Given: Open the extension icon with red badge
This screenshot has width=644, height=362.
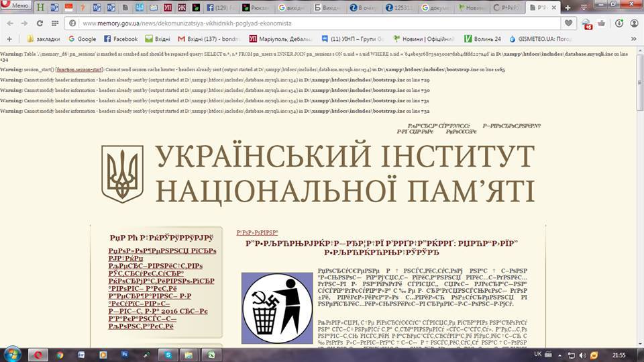Looking at the screenshot, I should (x=586, y=24).
